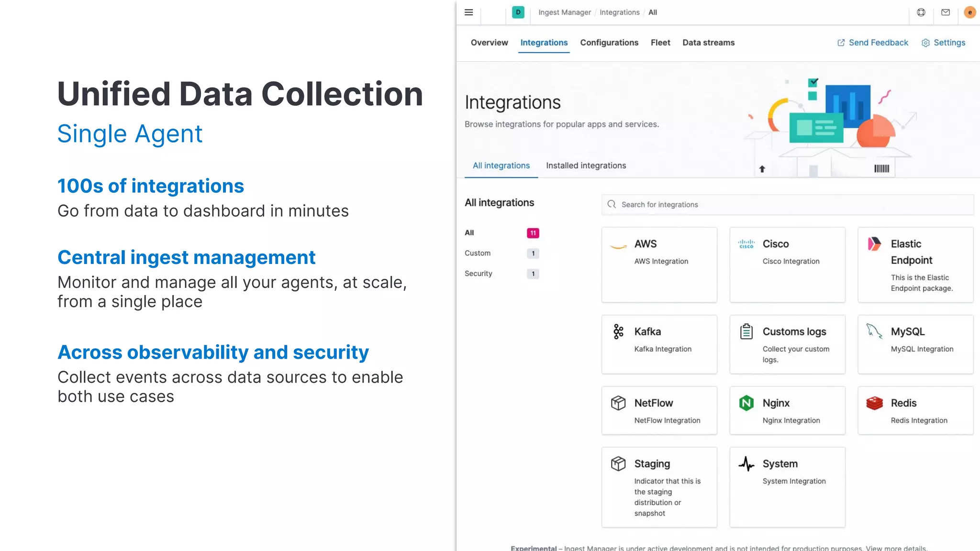Open the help lifebuoy icon

pos(921,12)
